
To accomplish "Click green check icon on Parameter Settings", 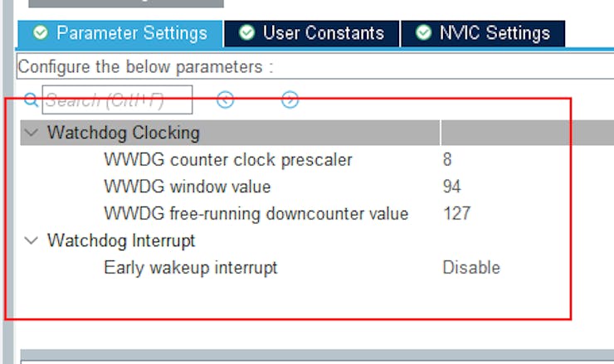I will click(x=40, y=33).
